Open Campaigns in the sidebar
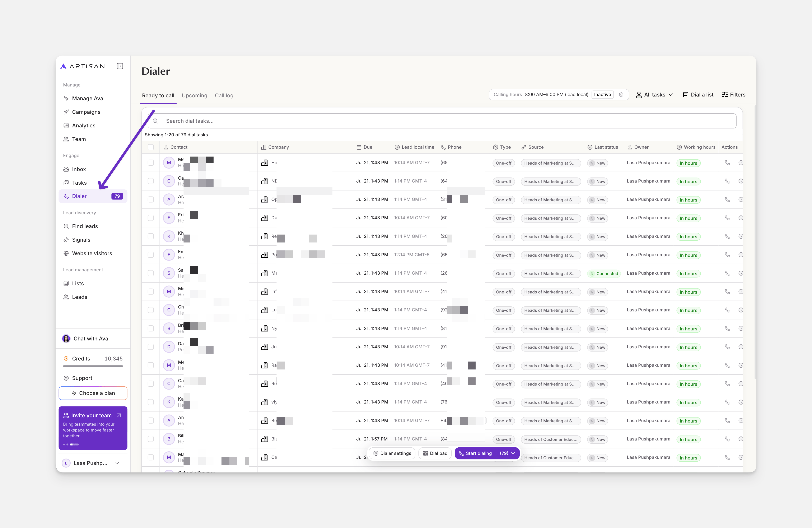Screen dimensions: 812x528 [93, 112]
